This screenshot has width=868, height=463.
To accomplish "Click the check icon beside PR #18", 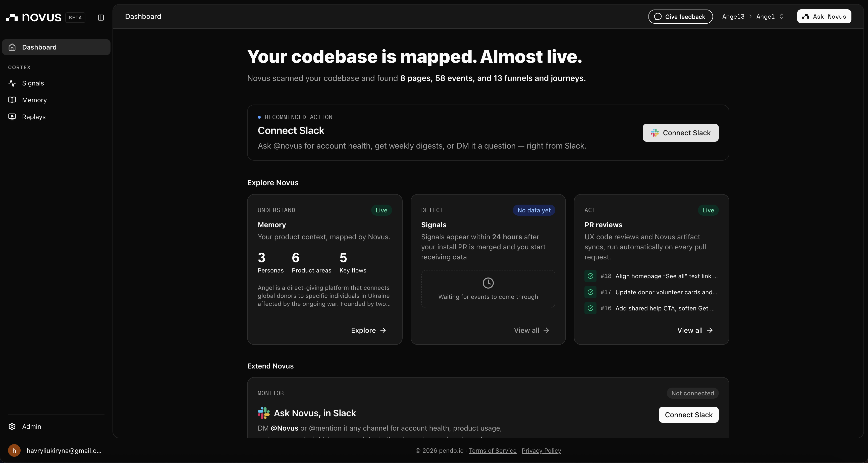I will click(x=590, y=276).
